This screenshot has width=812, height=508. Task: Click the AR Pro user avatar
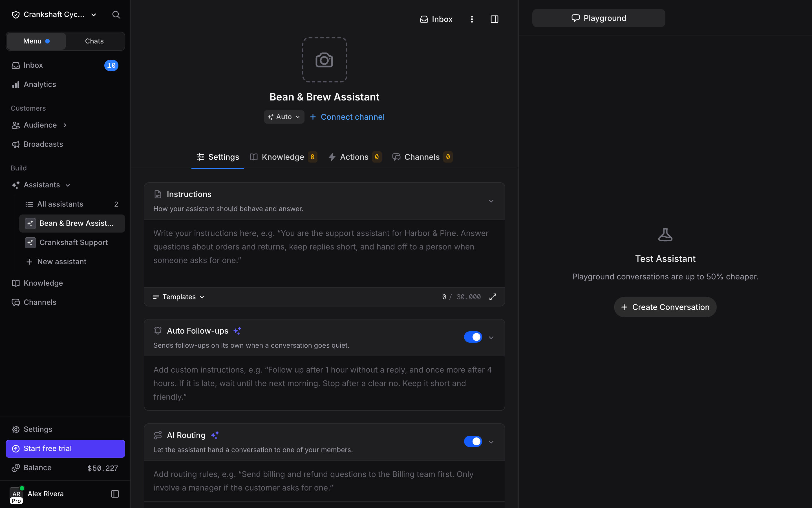16,495
